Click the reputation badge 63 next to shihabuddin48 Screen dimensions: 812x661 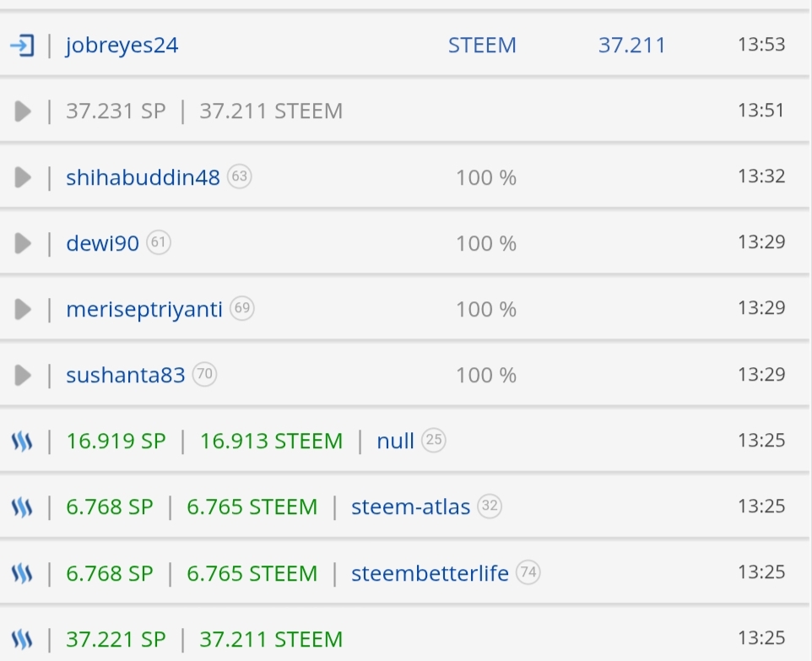[x=239, y=176]
